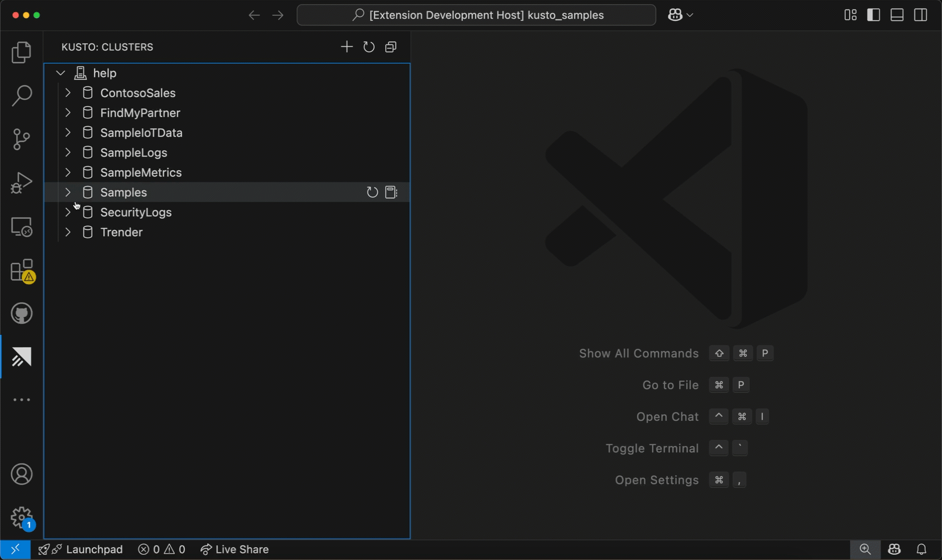
Task: Add a new cluster with the plus icon
Action: [346, 47]
